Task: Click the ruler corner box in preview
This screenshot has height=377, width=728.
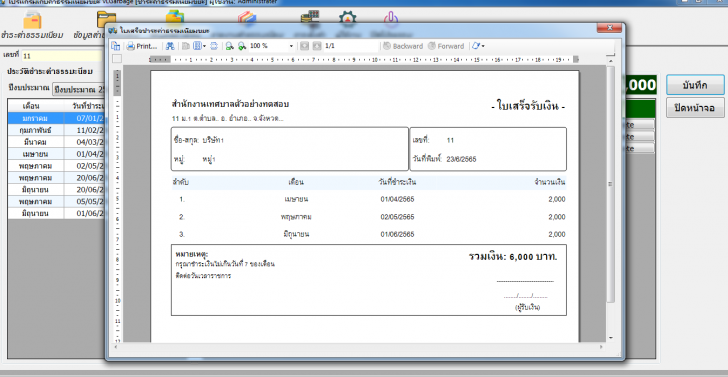Action: 117,59
